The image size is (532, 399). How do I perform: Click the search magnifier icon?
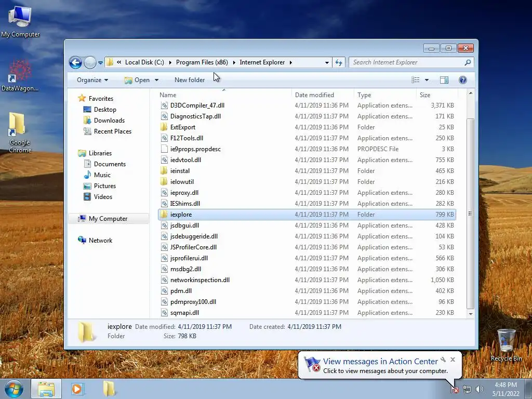click(468, 62)
